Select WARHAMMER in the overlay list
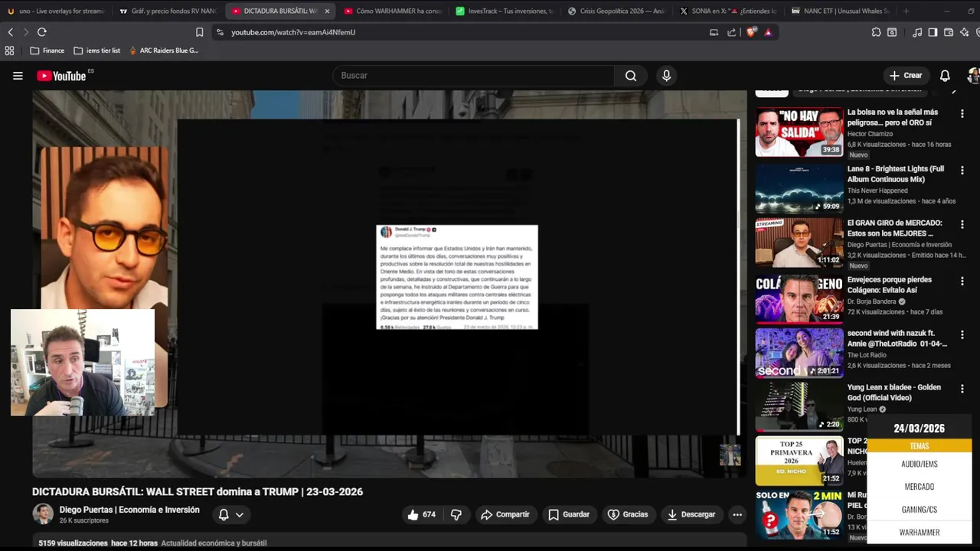 point(919,533)
